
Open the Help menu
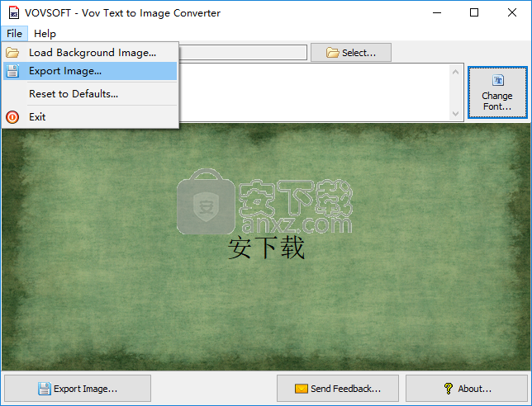point(45,34)
